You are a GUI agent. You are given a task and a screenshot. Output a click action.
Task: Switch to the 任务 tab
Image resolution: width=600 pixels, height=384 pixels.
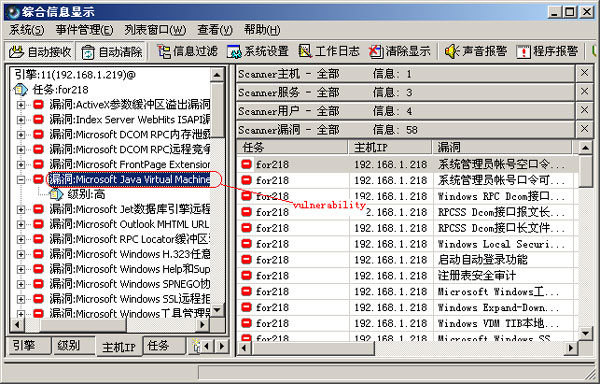click(164, 346)
